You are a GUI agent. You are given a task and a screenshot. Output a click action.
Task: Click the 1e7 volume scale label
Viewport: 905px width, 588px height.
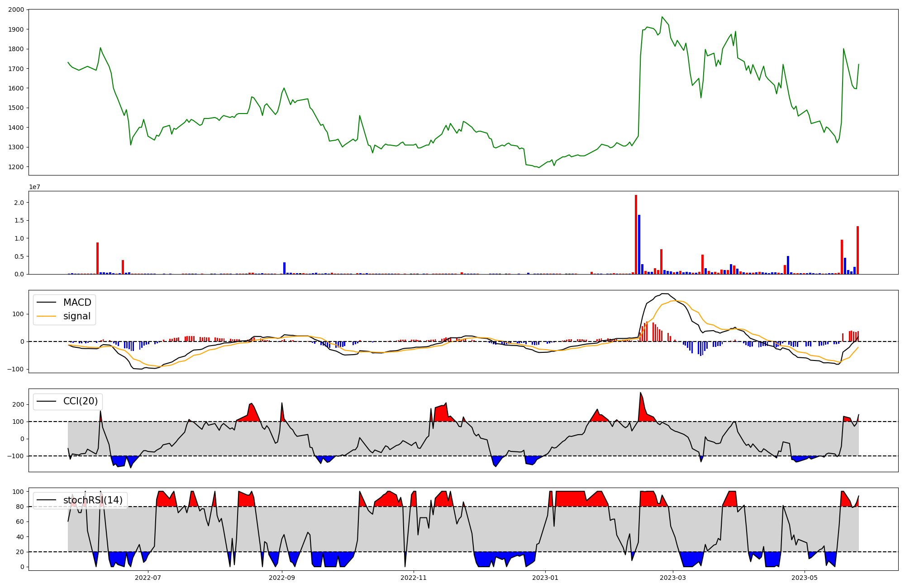pyautogui.click(x=34, y=187)
